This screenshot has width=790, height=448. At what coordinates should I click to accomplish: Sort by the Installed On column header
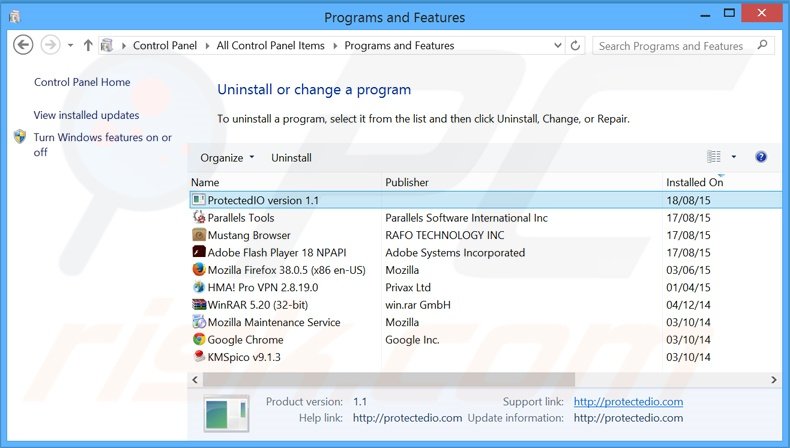694,182
